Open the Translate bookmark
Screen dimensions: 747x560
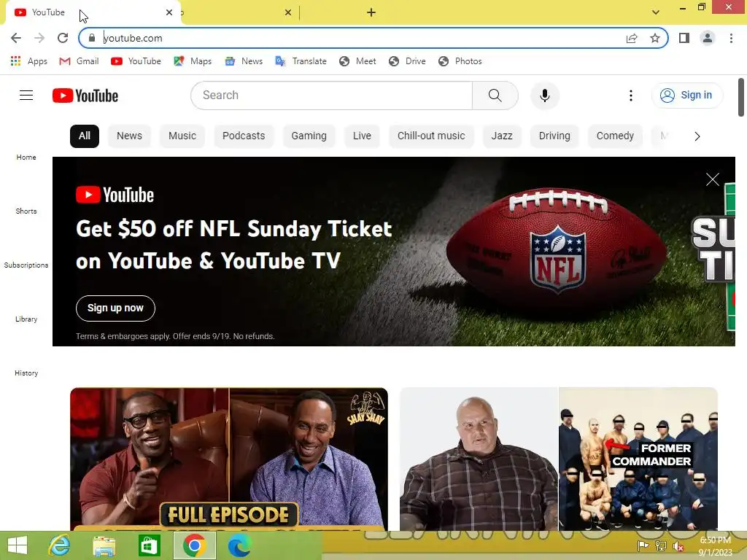[301, 61]
